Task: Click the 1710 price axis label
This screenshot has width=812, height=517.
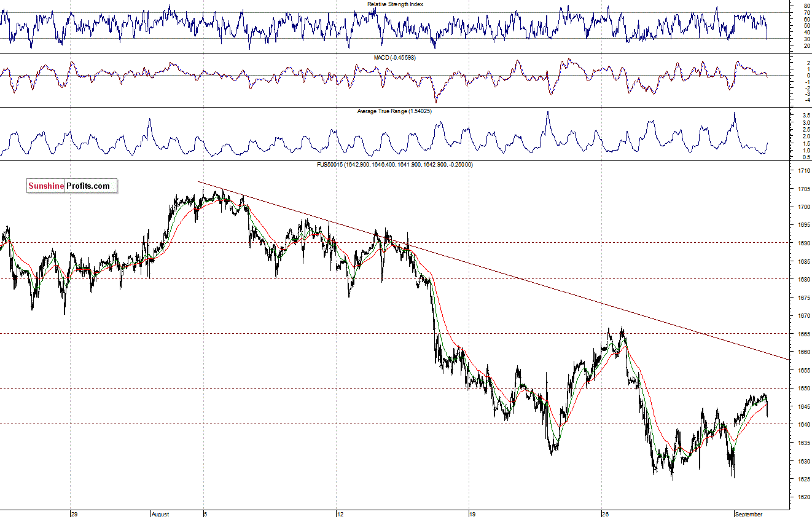Action: tap(803, 170)
